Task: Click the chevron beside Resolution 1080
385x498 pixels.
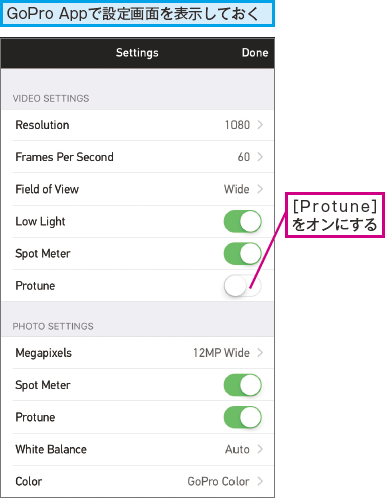Action: pyautogui.click(x=260, y=125)
